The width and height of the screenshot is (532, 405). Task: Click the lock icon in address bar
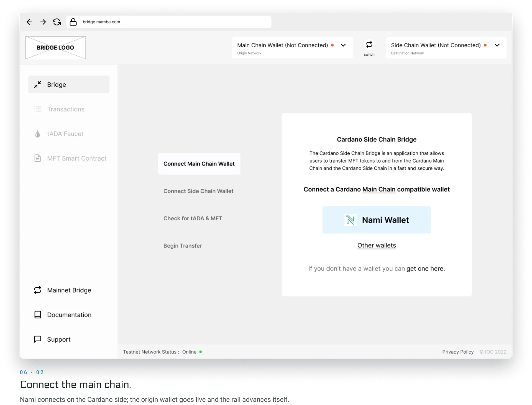point(73,22)
